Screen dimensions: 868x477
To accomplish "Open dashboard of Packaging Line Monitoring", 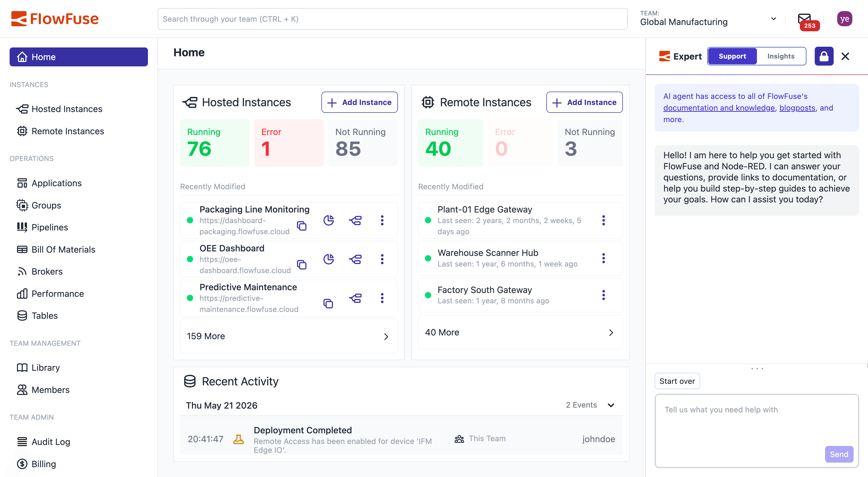I will (328, 220).
